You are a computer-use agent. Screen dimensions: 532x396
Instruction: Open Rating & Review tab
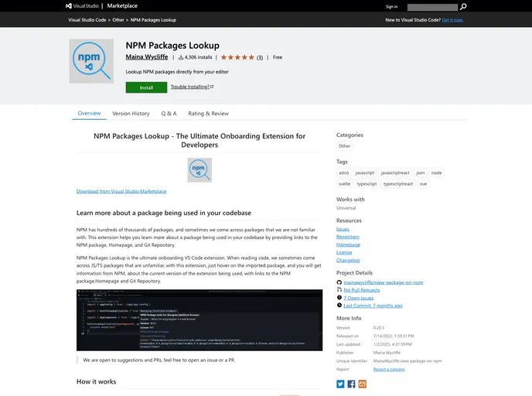208,114
